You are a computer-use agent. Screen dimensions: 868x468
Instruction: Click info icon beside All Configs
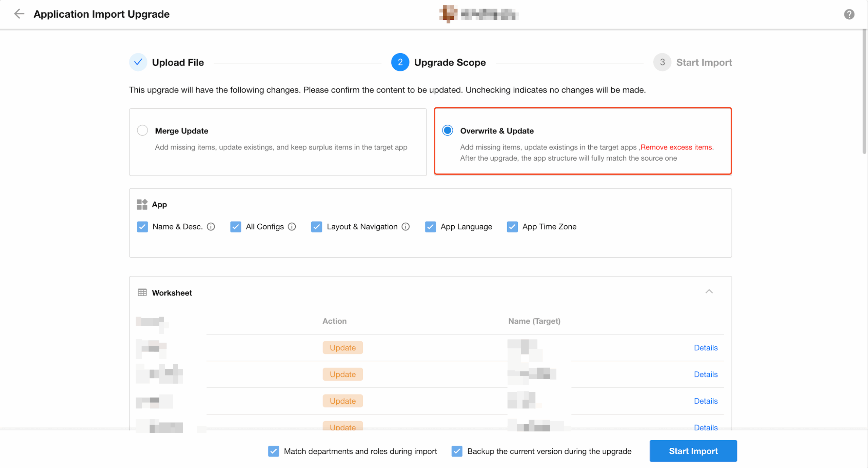click(292, 227)
